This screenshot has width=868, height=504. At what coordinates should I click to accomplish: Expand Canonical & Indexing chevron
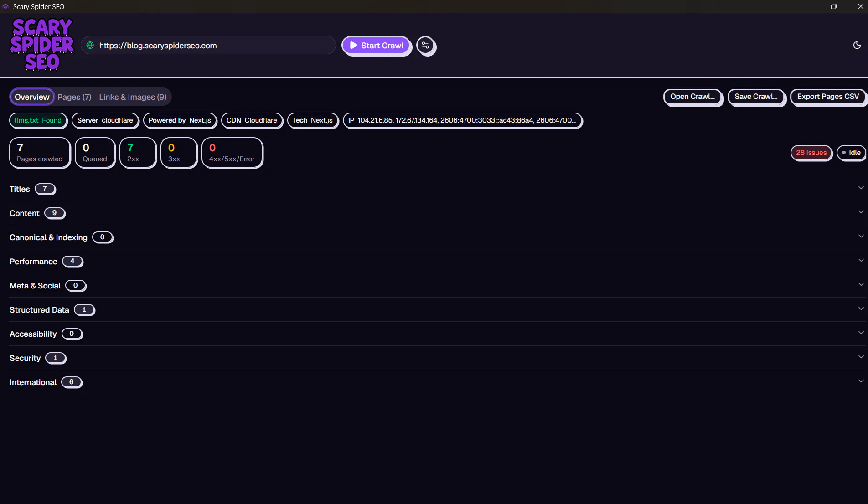click(861, 236)
